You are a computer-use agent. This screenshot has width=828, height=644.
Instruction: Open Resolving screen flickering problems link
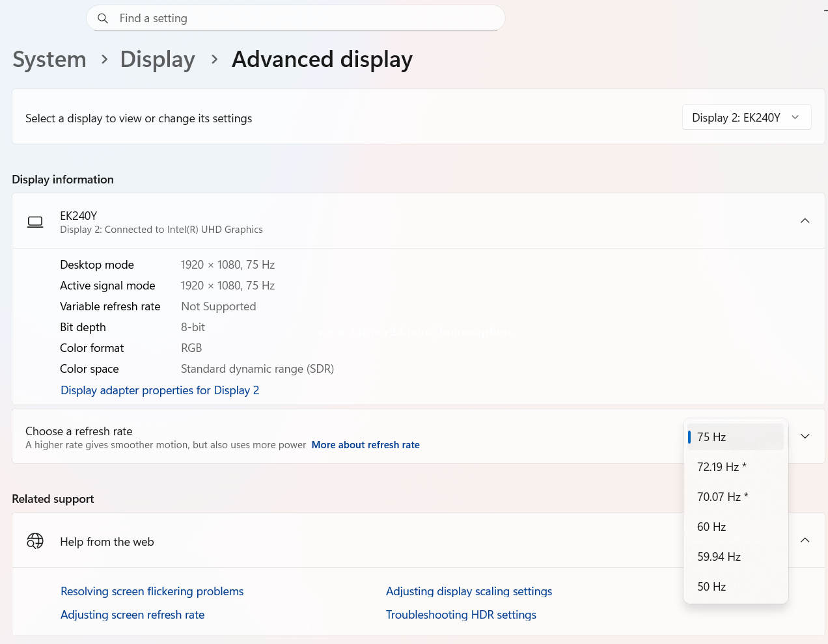[x=152, y=591]
